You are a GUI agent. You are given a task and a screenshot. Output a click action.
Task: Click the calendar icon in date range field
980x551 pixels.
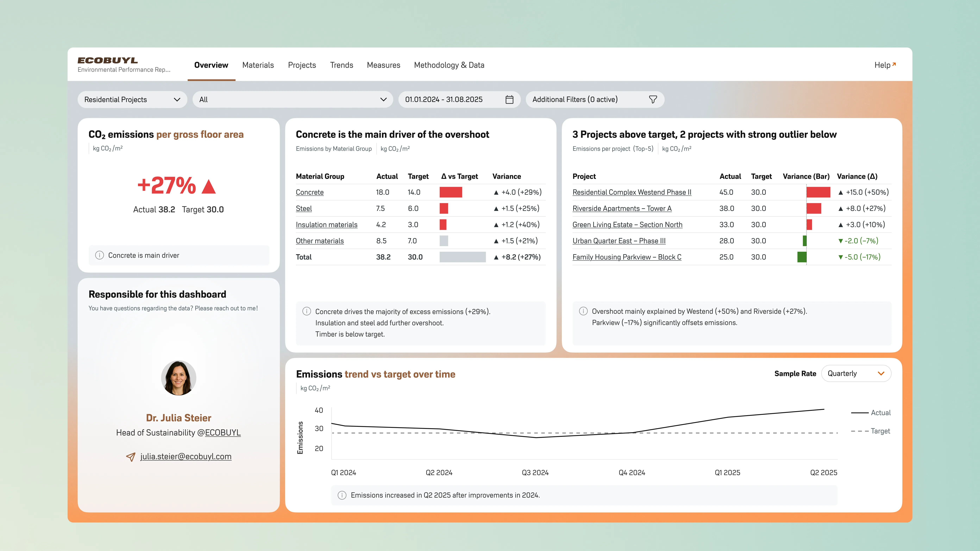tap(509, 100)
